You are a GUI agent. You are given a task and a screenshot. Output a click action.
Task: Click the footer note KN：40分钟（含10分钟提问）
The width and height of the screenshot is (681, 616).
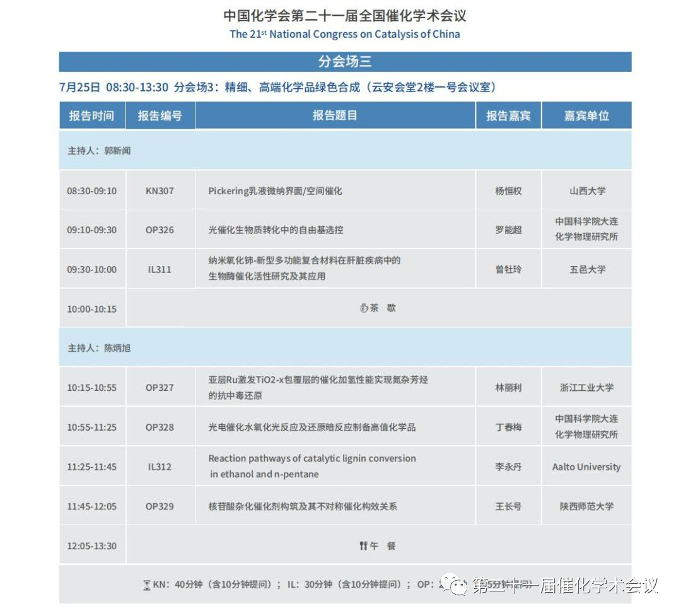(x=213, y=584)
